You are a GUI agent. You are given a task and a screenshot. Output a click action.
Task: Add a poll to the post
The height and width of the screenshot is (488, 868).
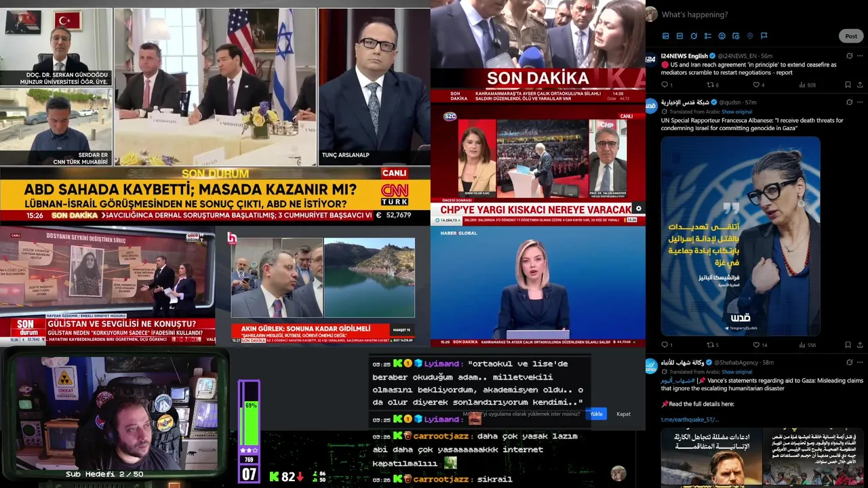(x=707, y=36)
